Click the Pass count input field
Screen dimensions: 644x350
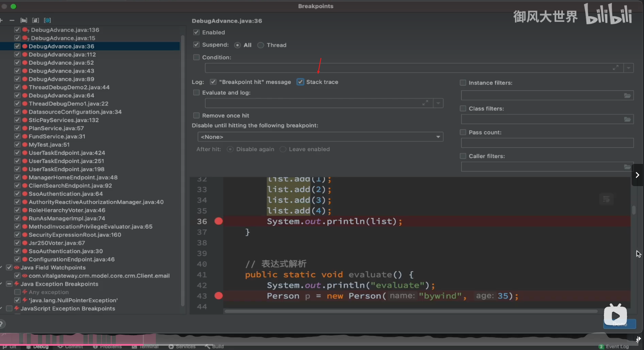tap(547, 143)
